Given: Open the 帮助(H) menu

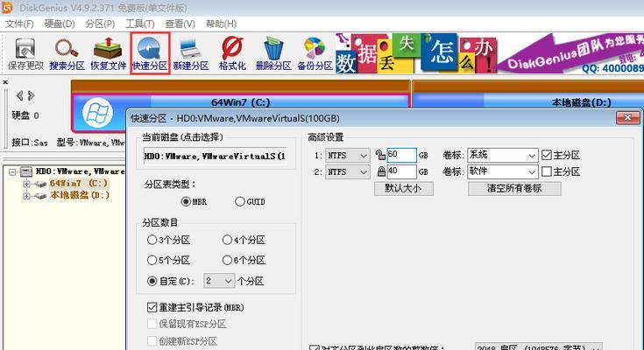Looking at the screenshot, I should point(221,24).
